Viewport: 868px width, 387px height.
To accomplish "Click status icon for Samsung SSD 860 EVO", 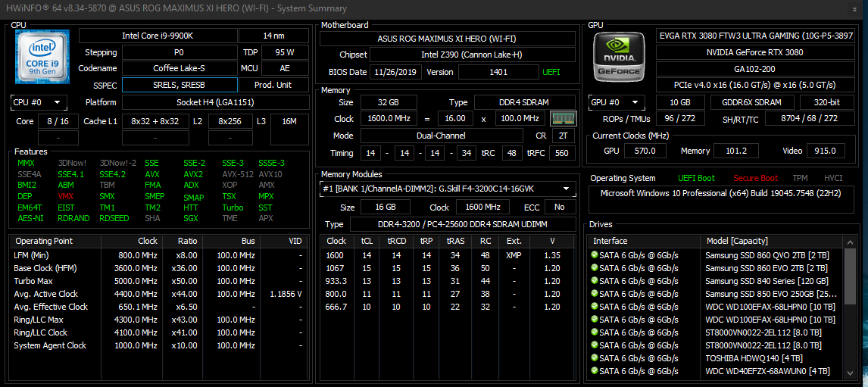I will [595, 268].
